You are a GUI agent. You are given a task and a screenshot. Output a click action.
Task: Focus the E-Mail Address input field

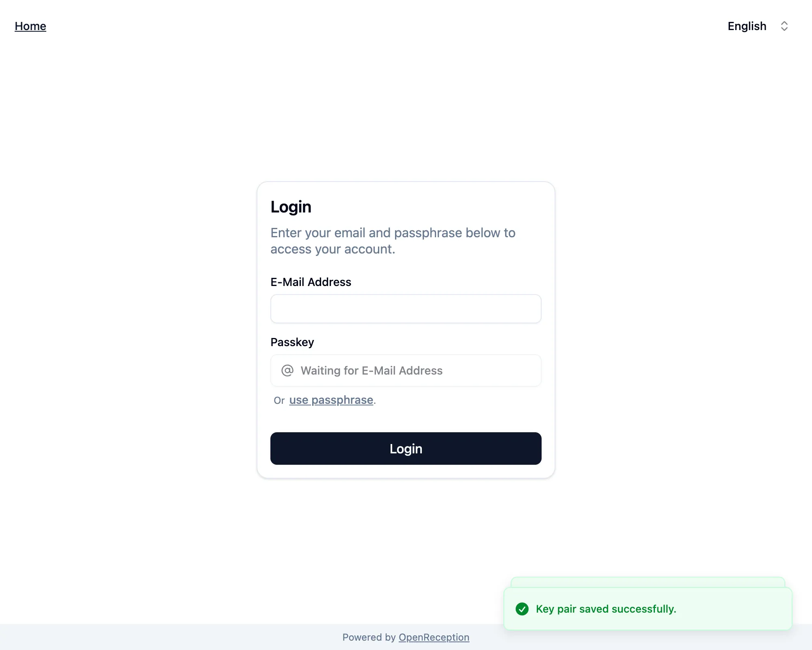pyautogui.click(x=406, y=309)
